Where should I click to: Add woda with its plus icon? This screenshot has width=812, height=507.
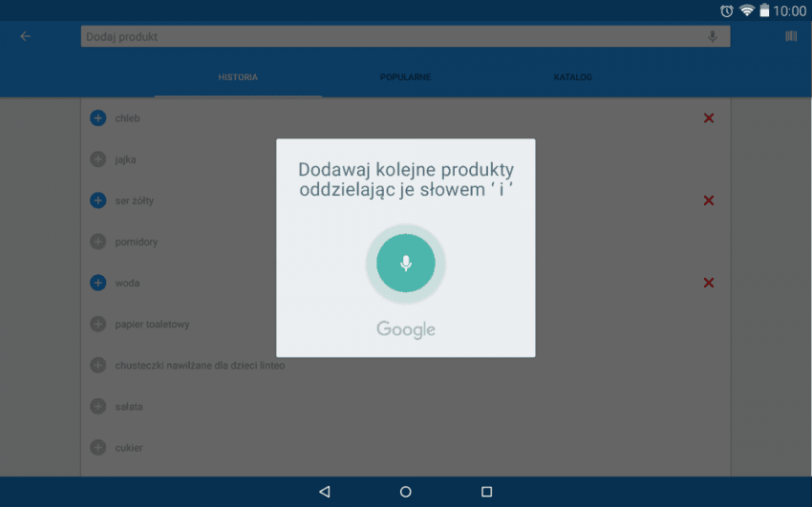[x=97, y=283]
